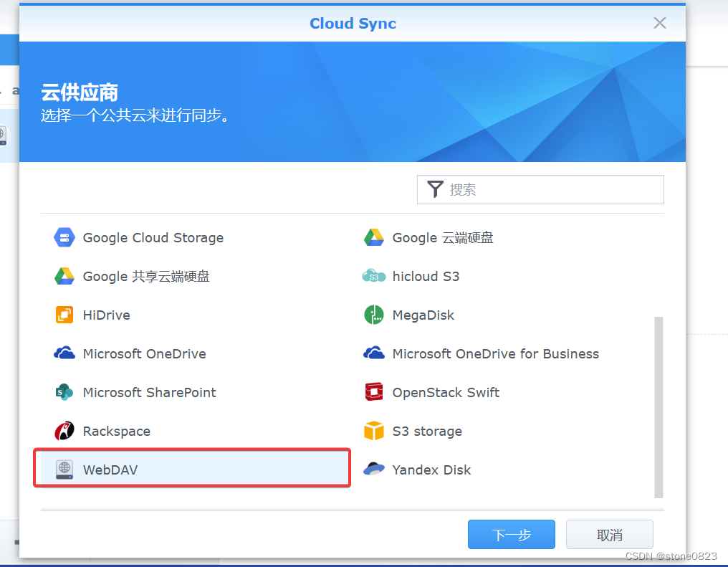
Task: Click the 搜索 search input field
Action: coord(552,190)
